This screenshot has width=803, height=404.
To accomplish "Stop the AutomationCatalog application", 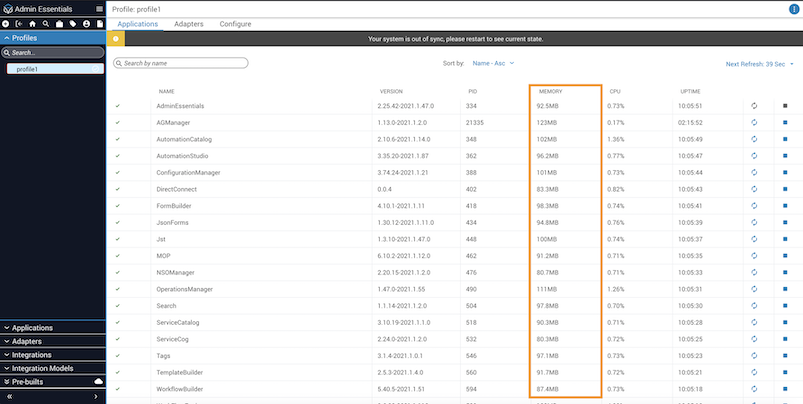I will point(786,139).
